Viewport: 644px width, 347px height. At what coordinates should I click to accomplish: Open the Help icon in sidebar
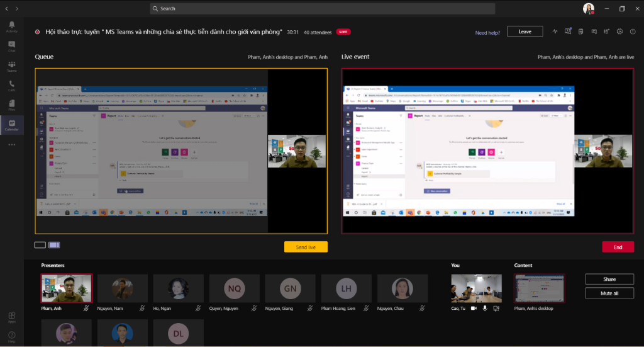[x=11, y=337]
